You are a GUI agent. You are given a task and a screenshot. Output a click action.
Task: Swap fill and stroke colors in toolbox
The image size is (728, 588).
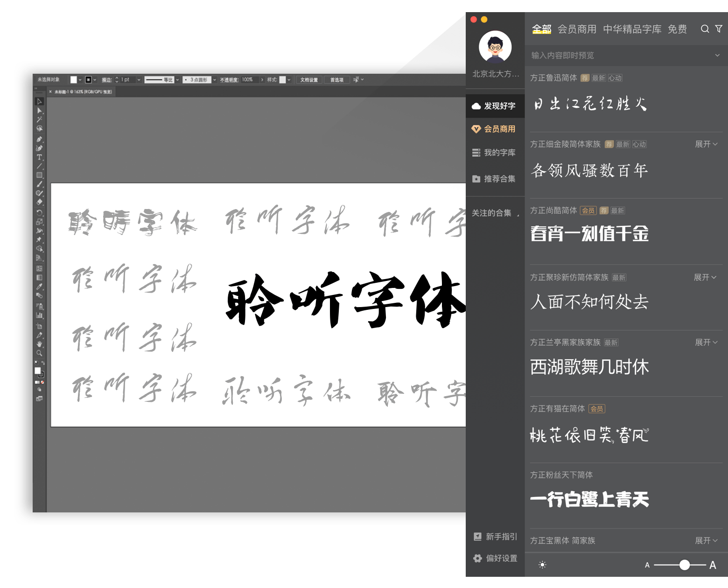[x=43, y=363]
